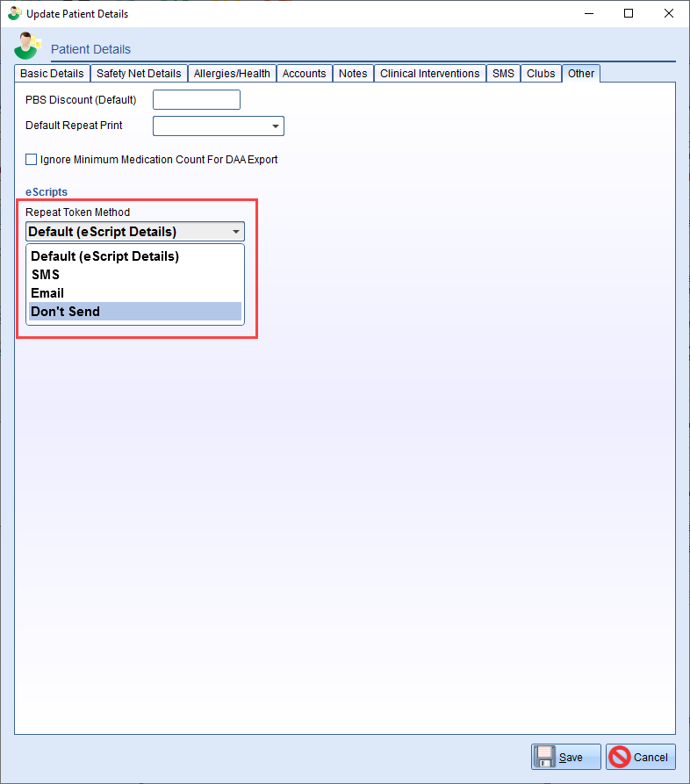Cancel the patient update

tap(641, 757)
